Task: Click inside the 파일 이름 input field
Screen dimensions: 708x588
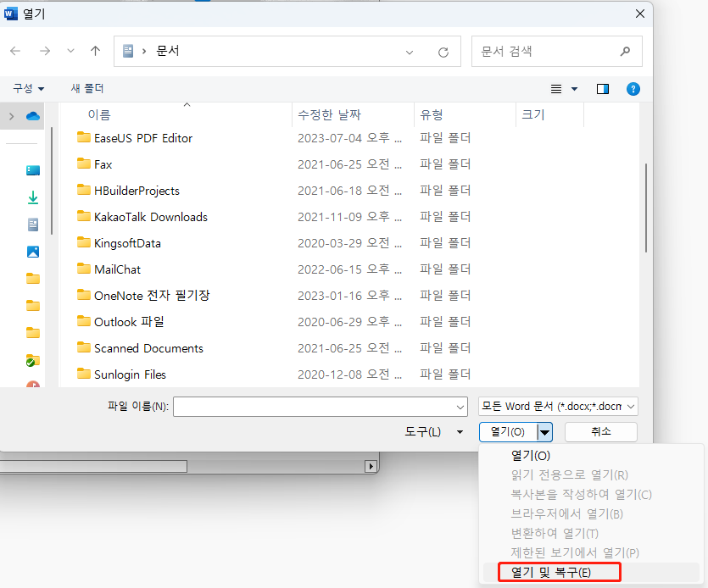Action: point(320,406)
